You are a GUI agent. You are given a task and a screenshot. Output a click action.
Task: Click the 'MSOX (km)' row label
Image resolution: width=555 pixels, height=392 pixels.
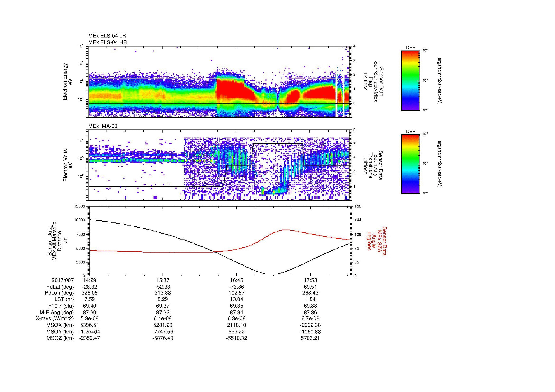point(60,325)
